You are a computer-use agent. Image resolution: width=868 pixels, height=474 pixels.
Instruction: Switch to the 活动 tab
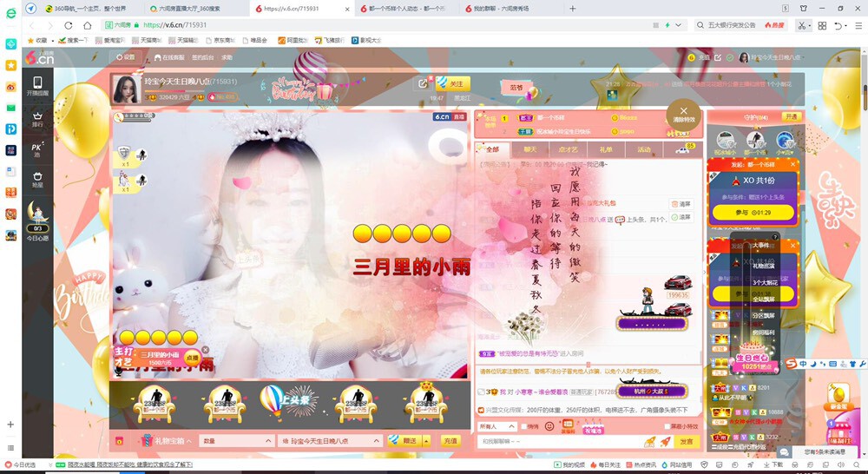point(644,149)
